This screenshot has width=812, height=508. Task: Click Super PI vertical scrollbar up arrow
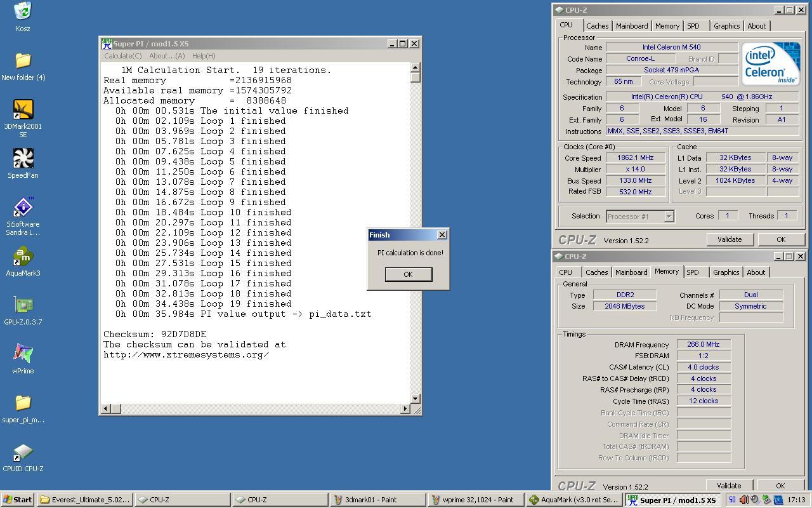click(415, 67)
